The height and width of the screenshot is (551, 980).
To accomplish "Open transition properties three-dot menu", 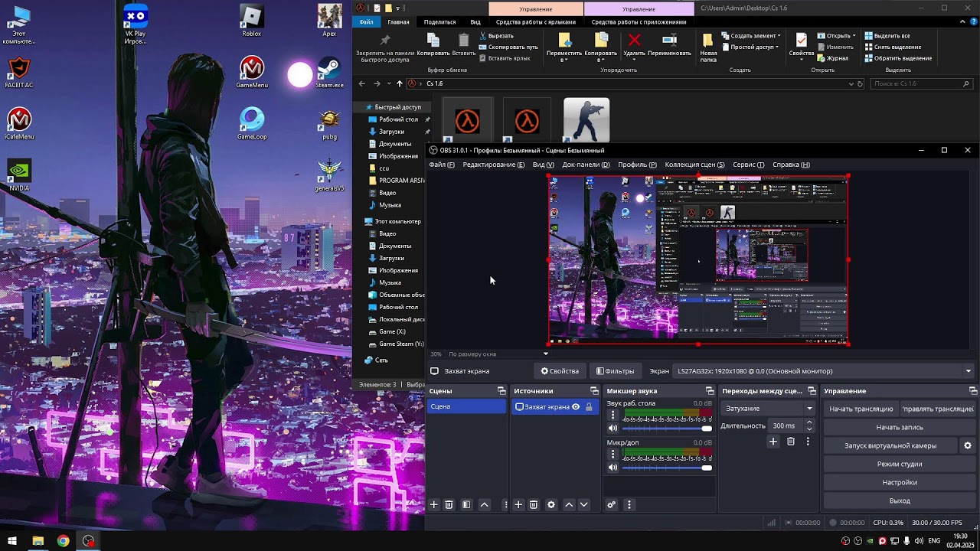I will tap(808, 442).
